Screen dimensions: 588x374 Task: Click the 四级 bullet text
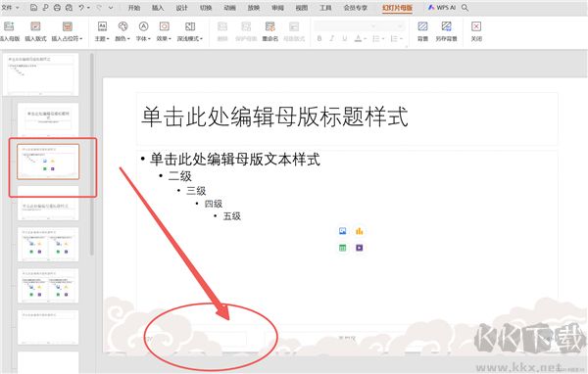[x=214, y=204]
